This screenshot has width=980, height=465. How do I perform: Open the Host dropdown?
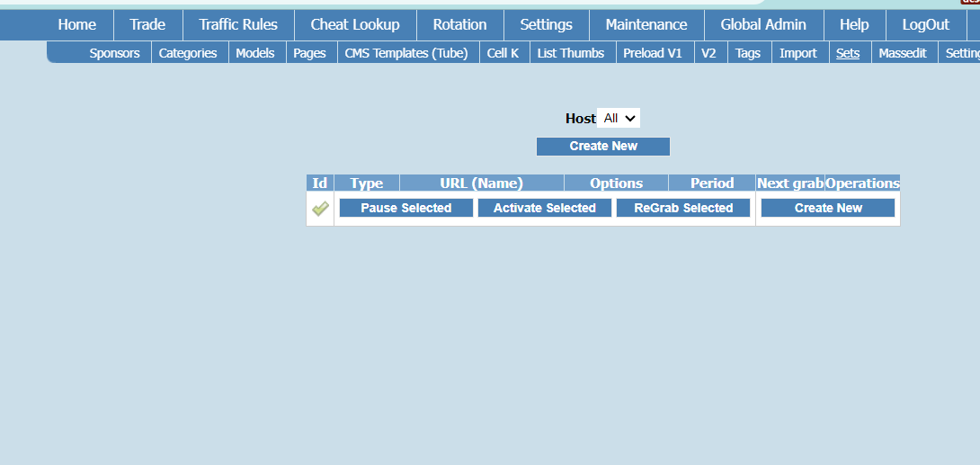click(x=619, y=118)
